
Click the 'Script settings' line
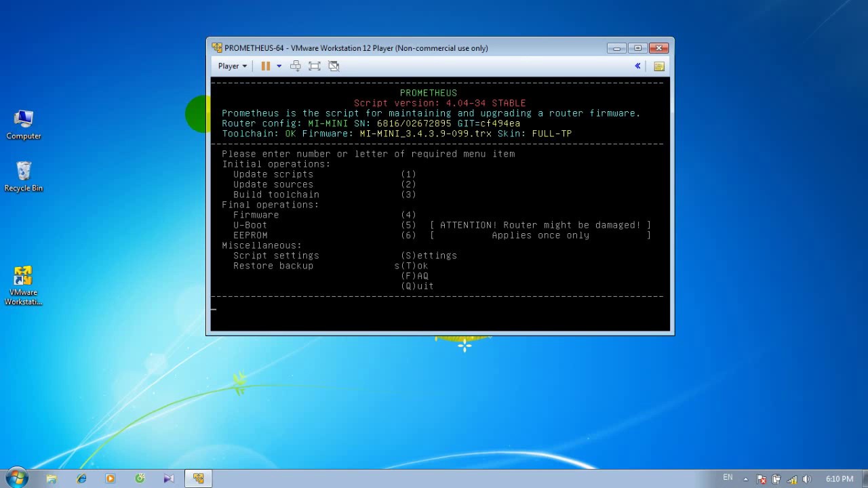click(x=344, y=256)
